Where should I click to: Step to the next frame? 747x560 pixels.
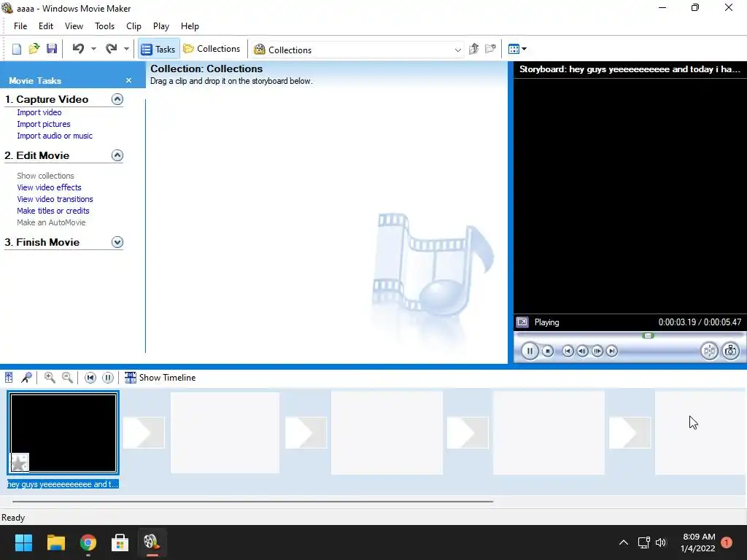(597, 351)
